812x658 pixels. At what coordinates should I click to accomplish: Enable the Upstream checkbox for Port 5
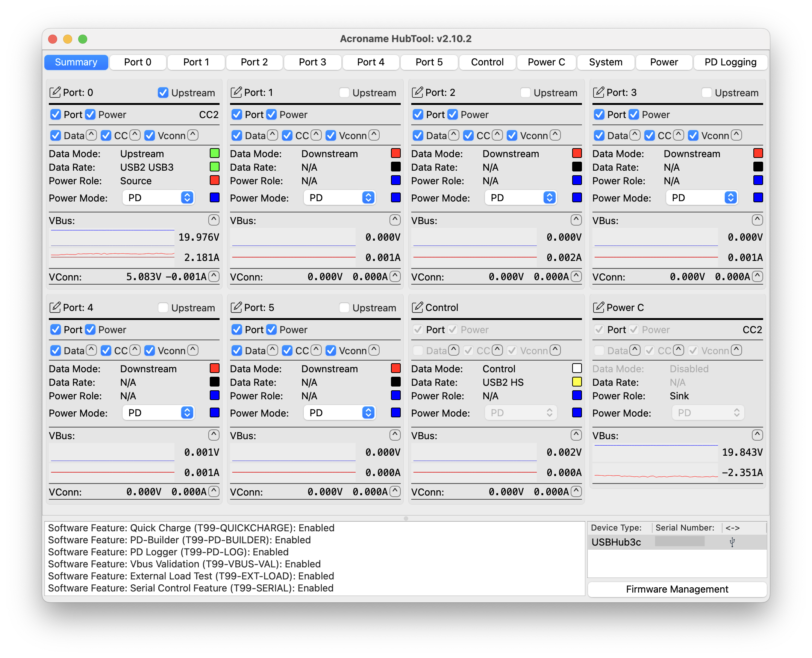coord(344,308)
